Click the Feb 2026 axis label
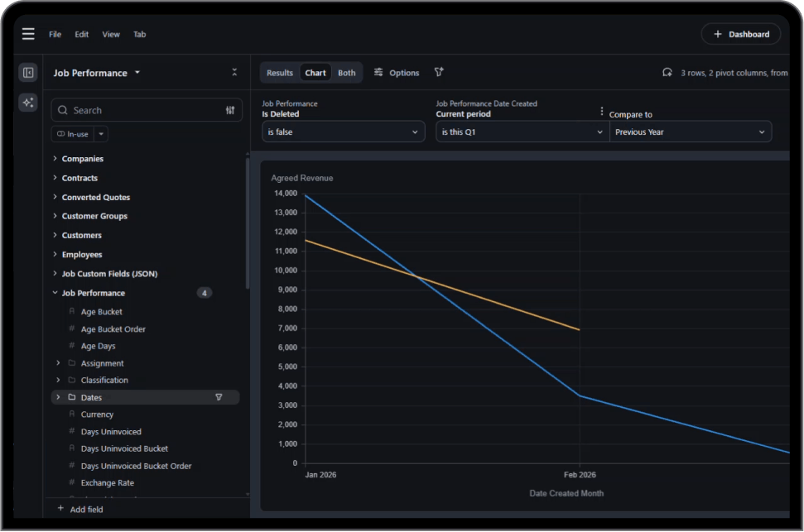Viewport: 804px width, 532px height. [x=580, y=475]
